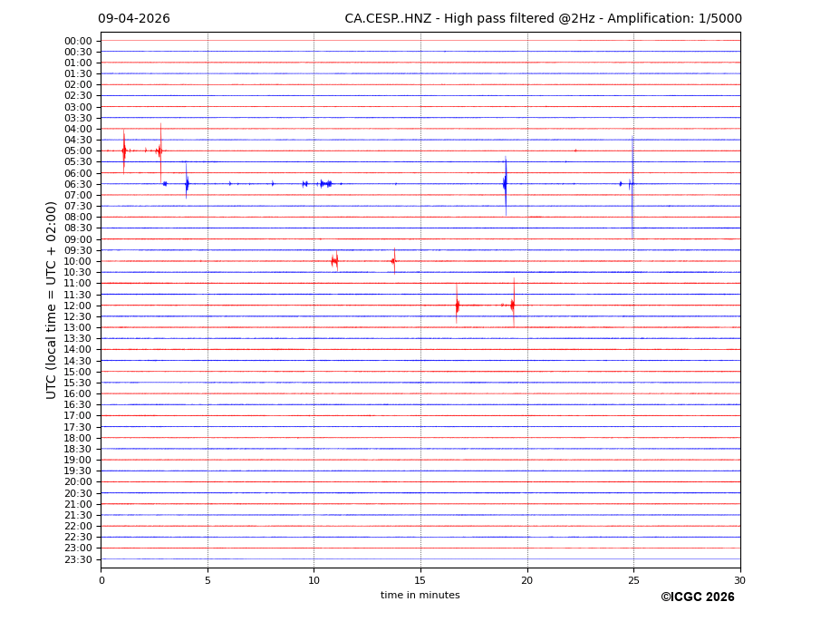Viewport: 840px width, 631px height.
Task: Click the blue spike near minute 4 at 06:30
Action: click(x=187, y=184)
